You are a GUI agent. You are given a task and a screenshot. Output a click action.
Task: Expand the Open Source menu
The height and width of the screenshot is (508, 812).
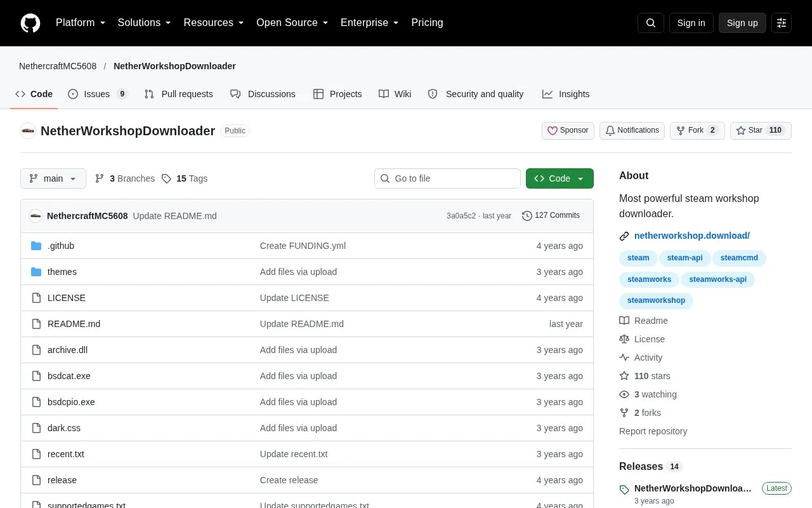click(x=292, y=23)
